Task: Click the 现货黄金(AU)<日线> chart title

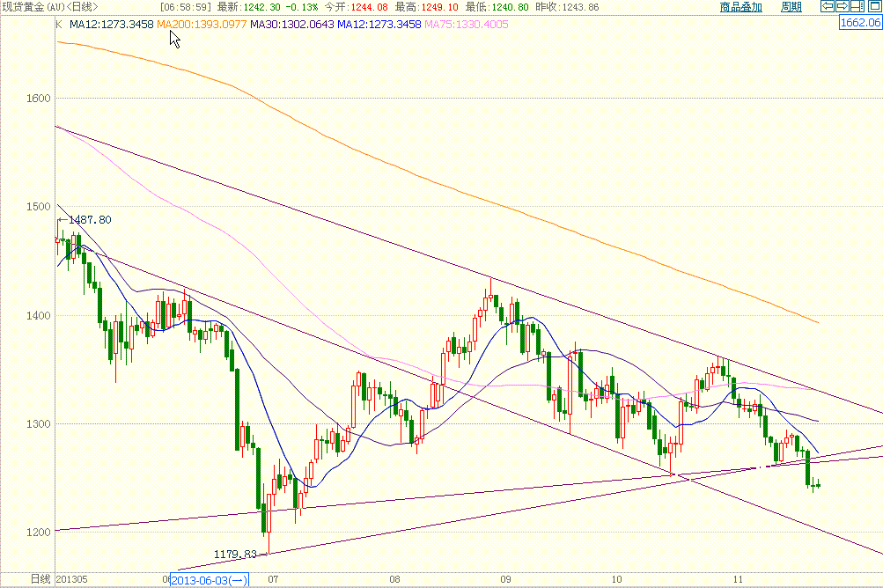Action: pyautogui.click(x=50, y=7)
